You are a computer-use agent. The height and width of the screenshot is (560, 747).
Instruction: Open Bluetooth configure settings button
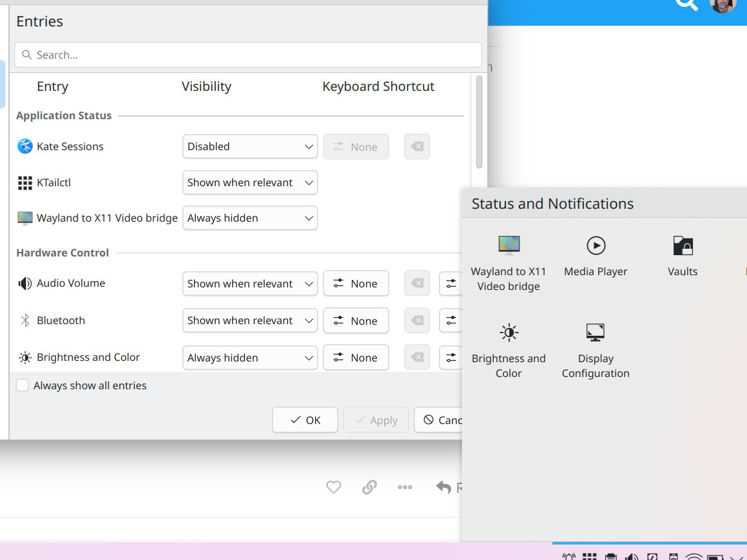coord(451,320)
